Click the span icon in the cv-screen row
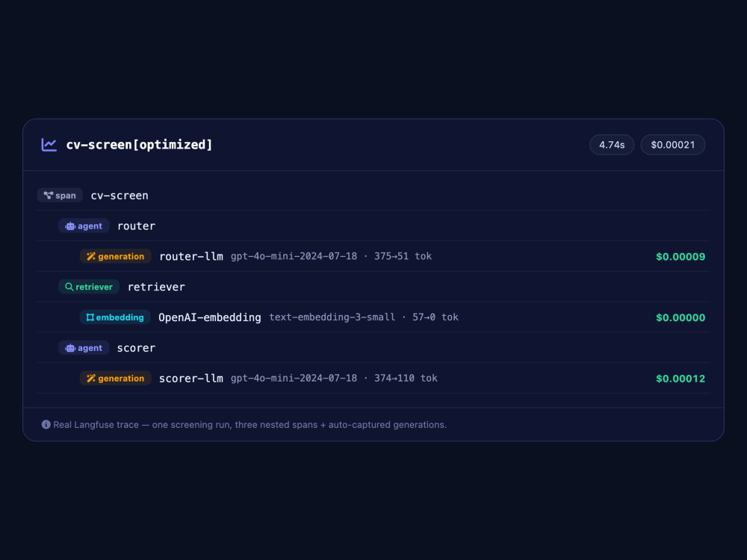 click(48, 195)
